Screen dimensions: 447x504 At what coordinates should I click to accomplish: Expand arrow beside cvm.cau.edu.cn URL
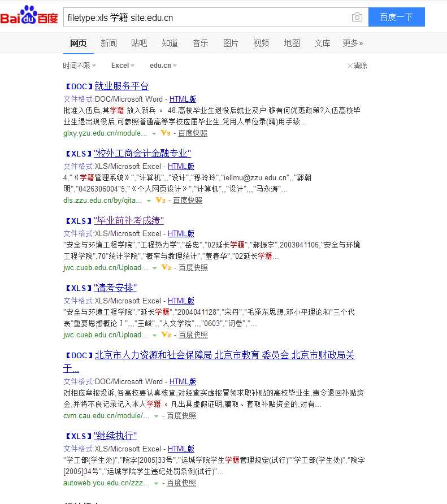[157, 416]
